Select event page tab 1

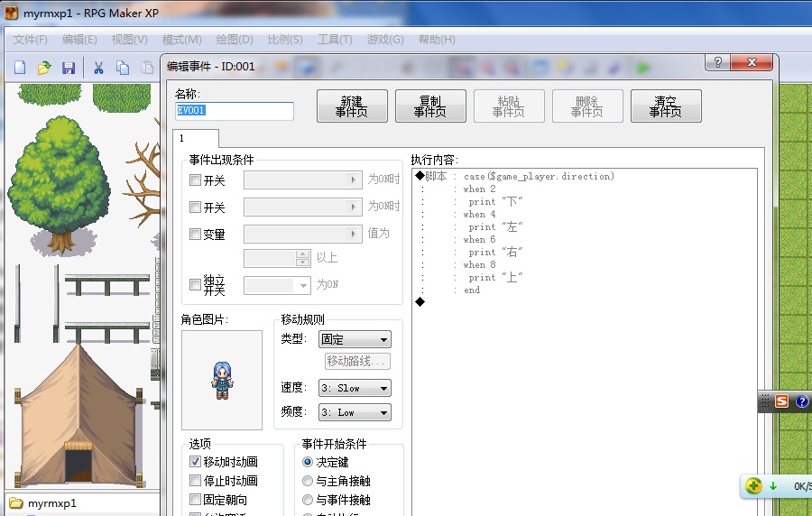pyautogui.click(x=196, y=138)
